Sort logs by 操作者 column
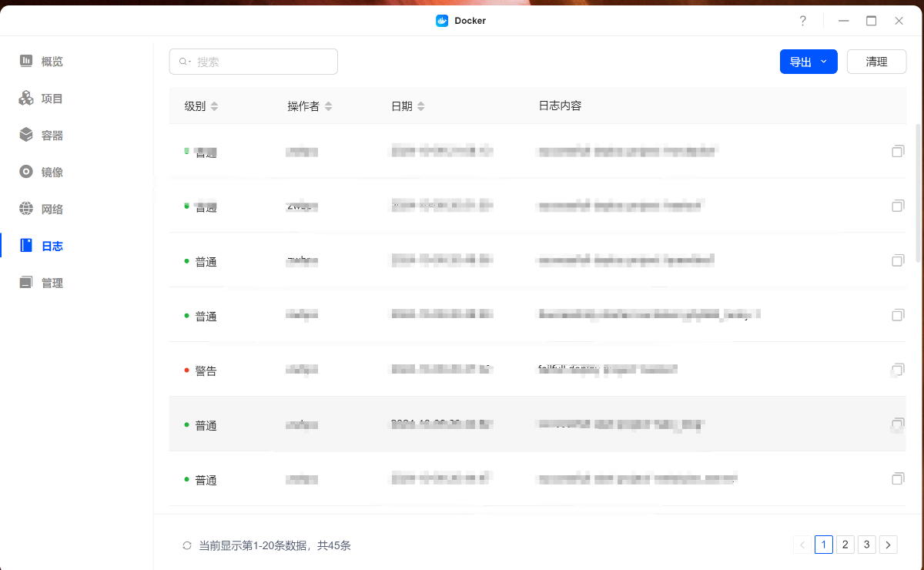 coord(328,106)
